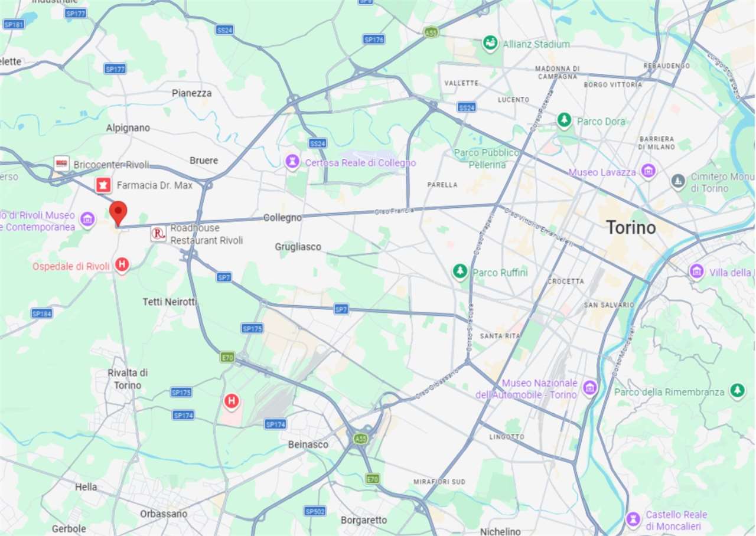Click the Collegno town label
Image resolution: width=756 pixels, height=536 pixels.
282,218
